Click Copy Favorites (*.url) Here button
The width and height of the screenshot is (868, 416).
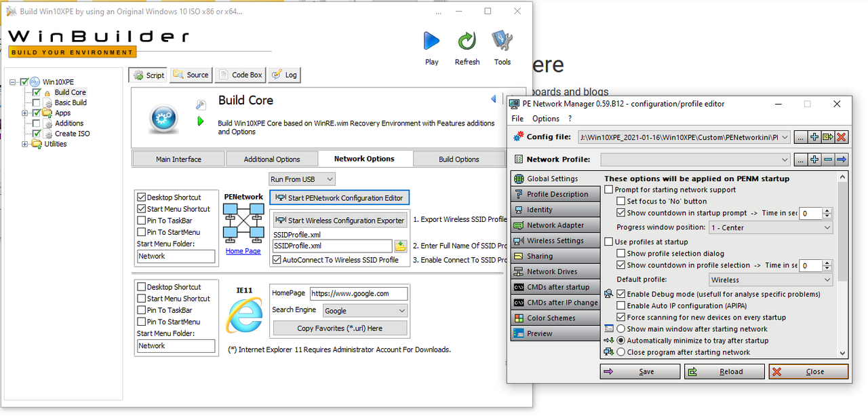coord(340,328)
